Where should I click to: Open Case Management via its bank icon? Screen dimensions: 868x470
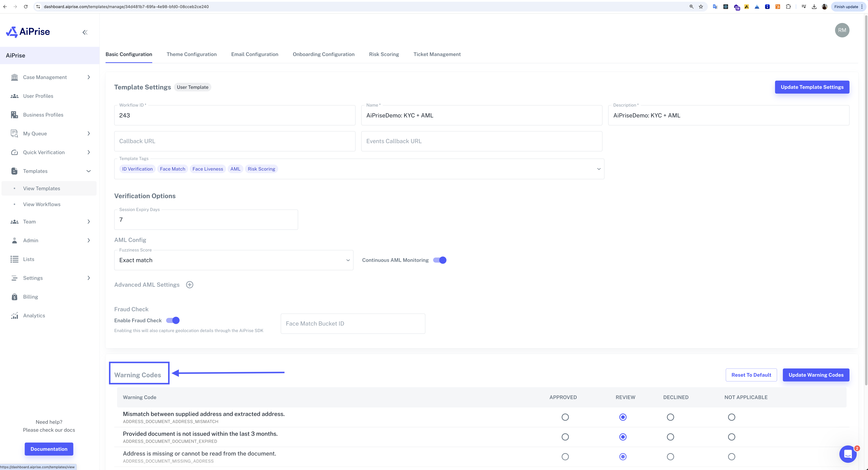point(14,77)
